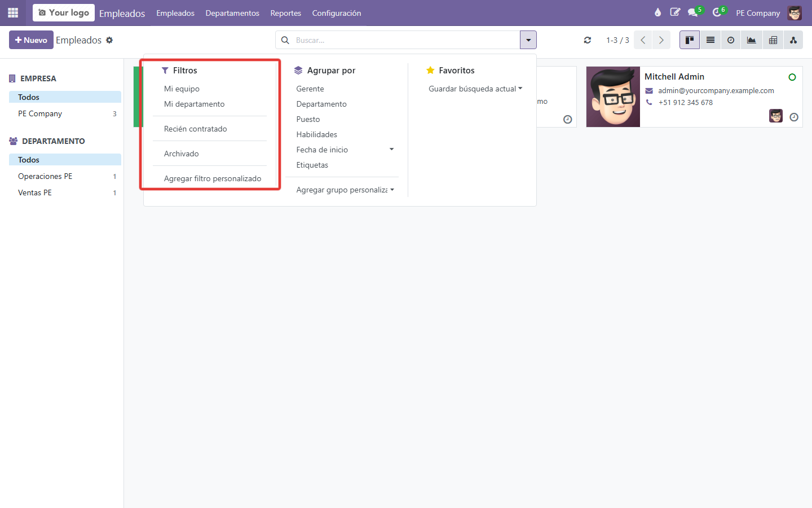Open the user avatar menu
The image size is (812, 508).
pos(795,12)
